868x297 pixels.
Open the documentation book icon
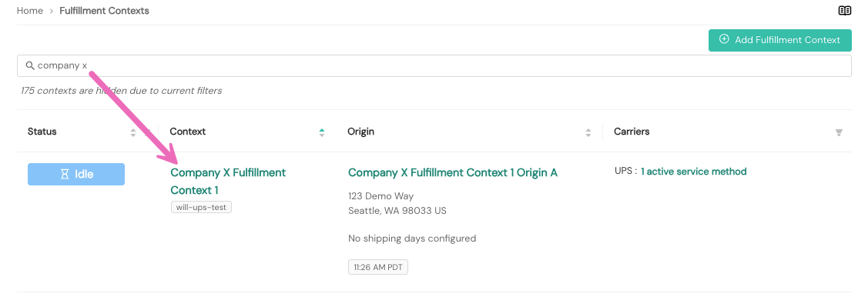point(844,11)
